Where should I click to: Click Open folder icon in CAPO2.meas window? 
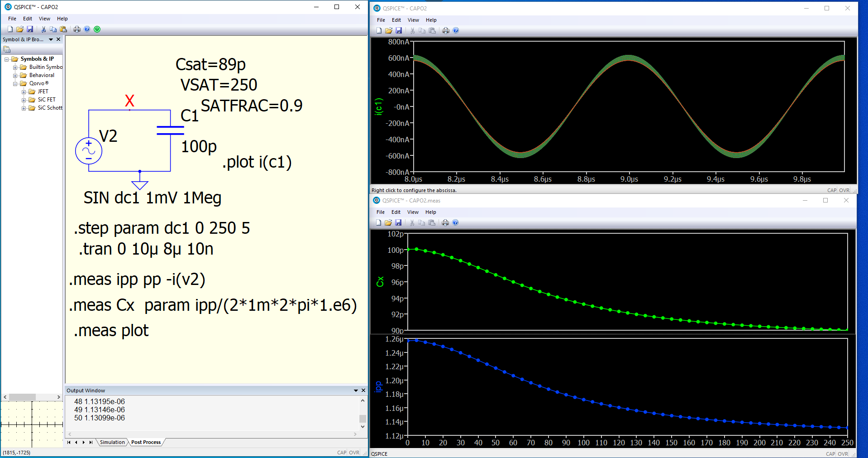tap(388, 222)
